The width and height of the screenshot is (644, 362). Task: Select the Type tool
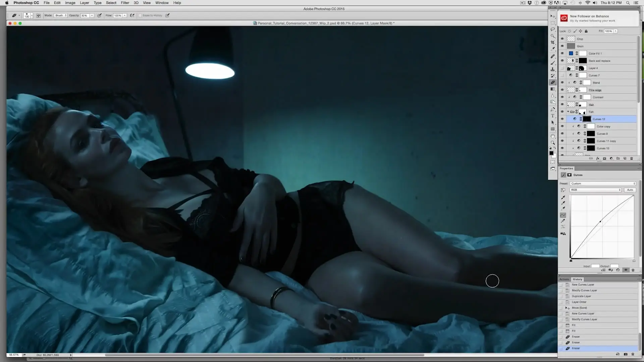(552, 116)
